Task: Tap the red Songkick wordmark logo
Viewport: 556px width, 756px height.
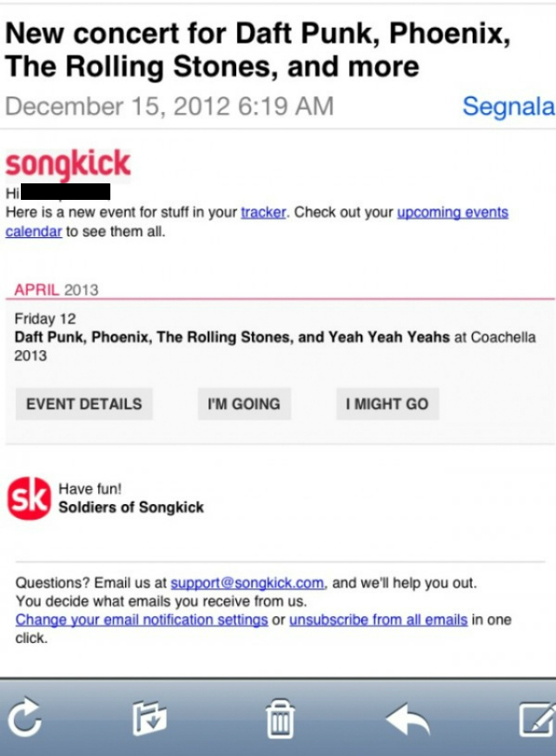Action: (68, 163)
